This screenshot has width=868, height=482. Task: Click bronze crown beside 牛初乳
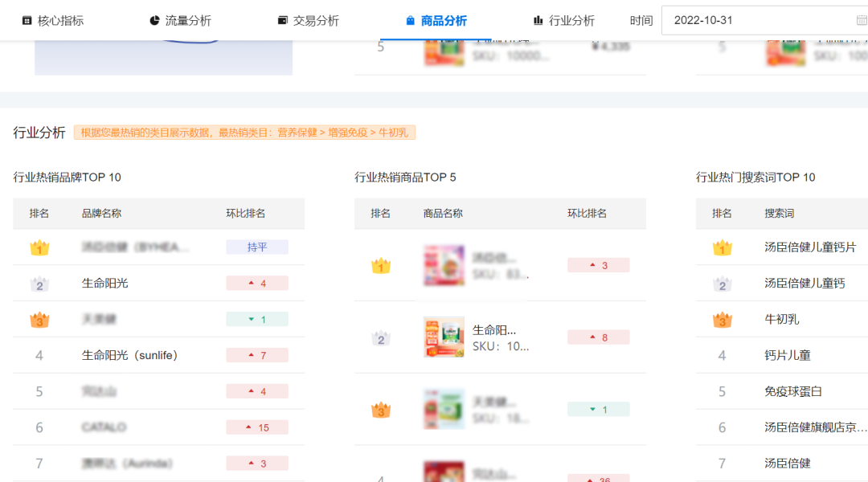pos(723,320)
